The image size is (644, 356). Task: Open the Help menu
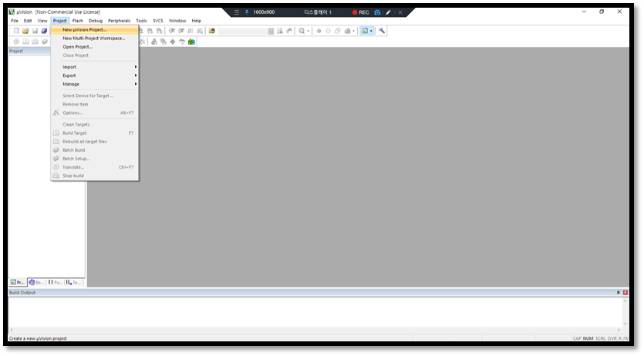[x=197, y=21]
